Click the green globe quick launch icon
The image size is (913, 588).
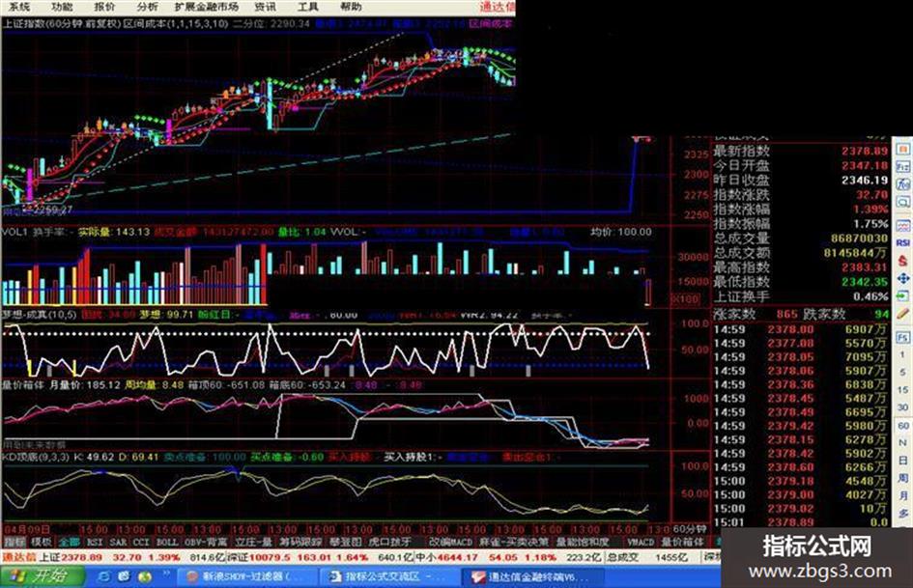[x=144, y=576]
